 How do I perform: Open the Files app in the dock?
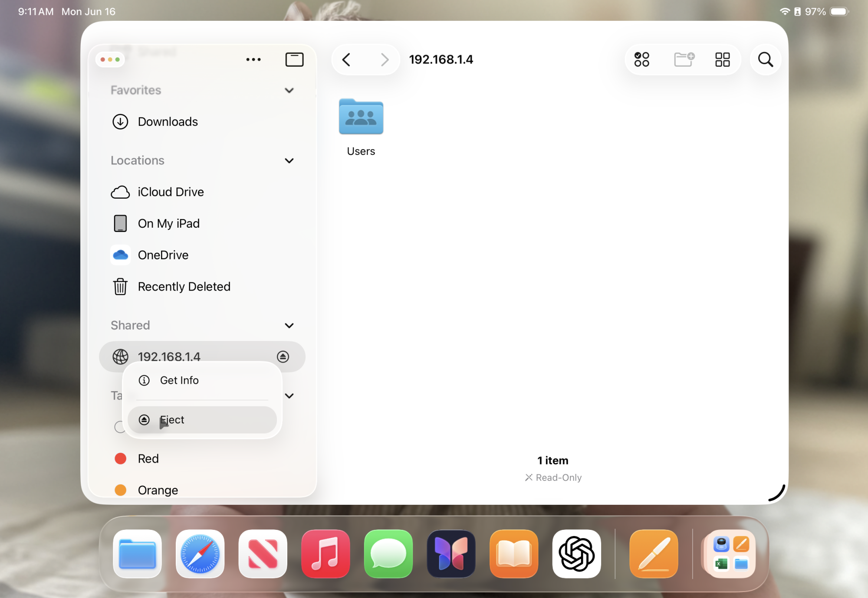(x=137, y=554)
